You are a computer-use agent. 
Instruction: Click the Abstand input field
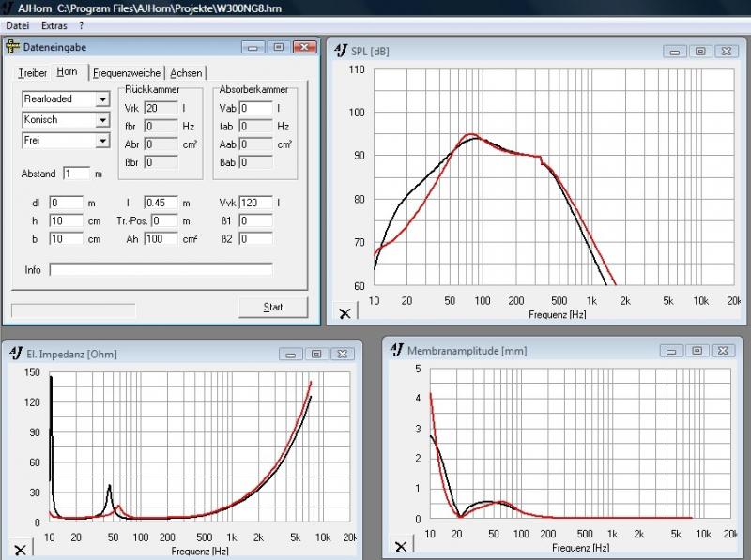point(76,174)
